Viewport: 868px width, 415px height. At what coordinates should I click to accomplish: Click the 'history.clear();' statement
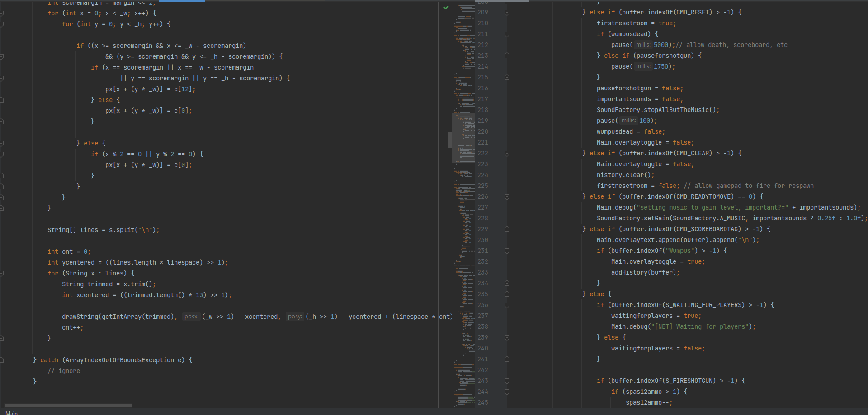(x=626, y=175)
